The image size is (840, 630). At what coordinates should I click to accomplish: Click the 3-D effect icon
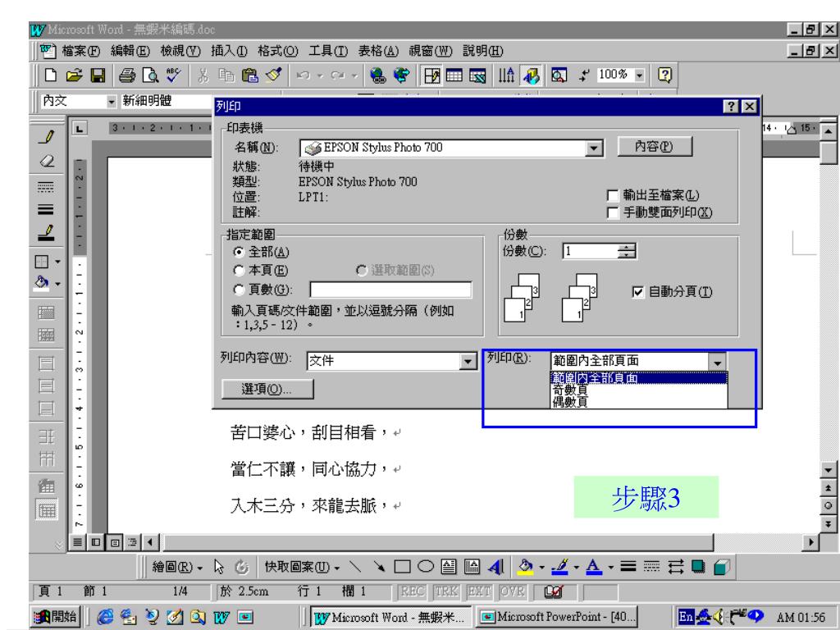pos(721,566)
